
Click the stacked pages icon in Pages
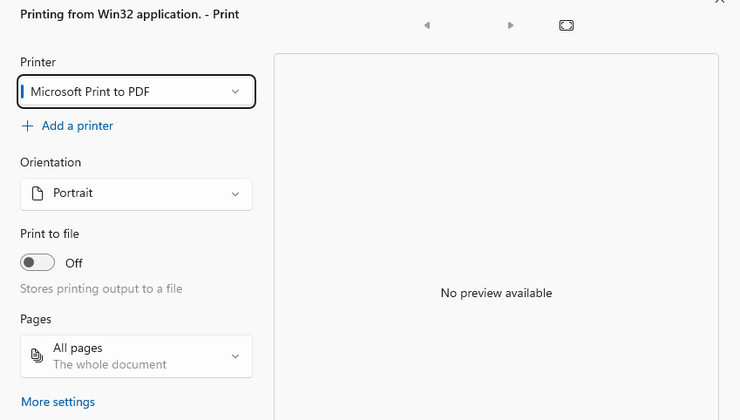(37, 356)
